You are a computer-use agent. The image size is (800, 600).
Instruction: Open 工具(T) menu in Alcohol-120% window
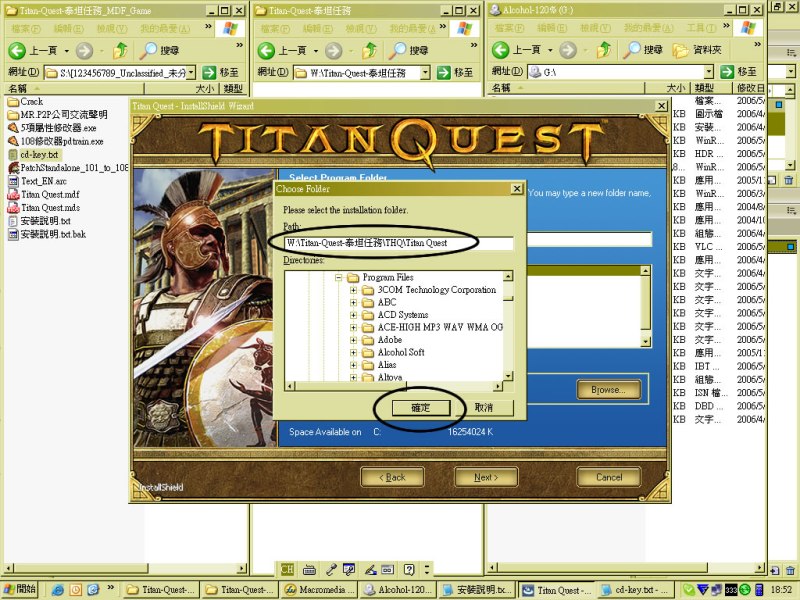coord(702,28)
